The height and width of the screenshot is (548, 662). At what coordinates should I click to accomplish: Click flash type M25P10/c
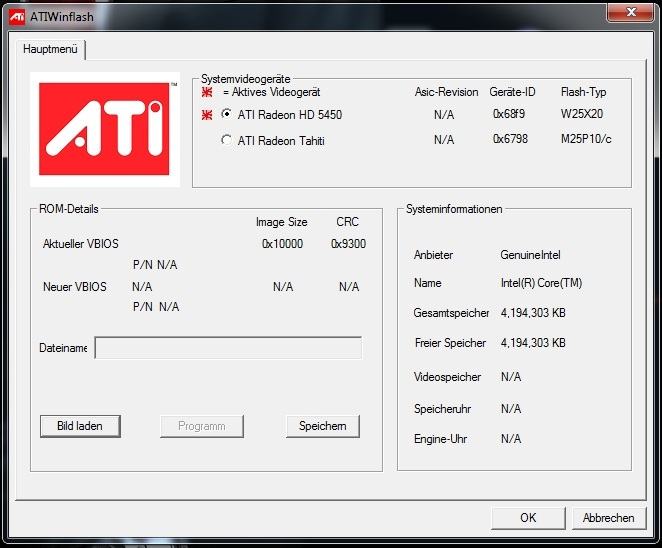coord(586,139)
